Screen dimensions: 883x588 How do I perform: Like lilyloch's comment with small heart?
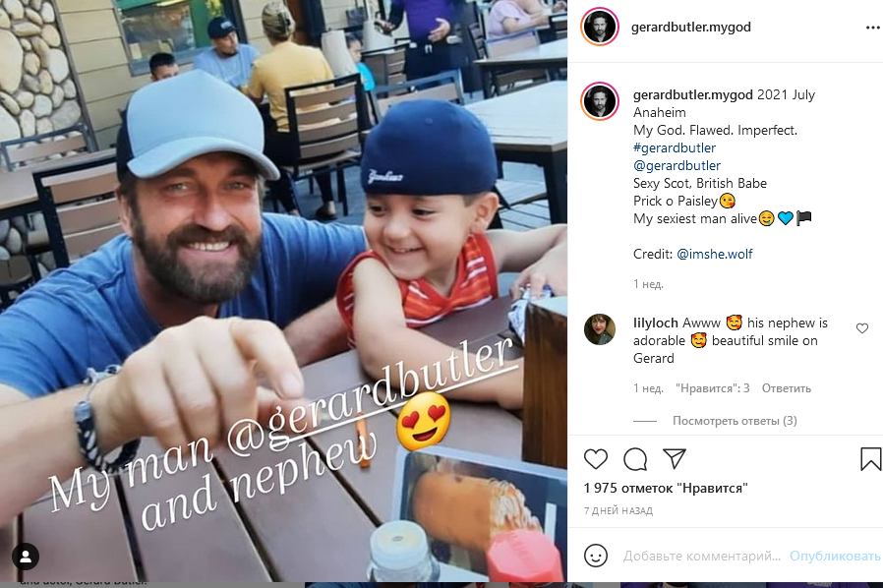pyautogui.click(x=862, y=328)
